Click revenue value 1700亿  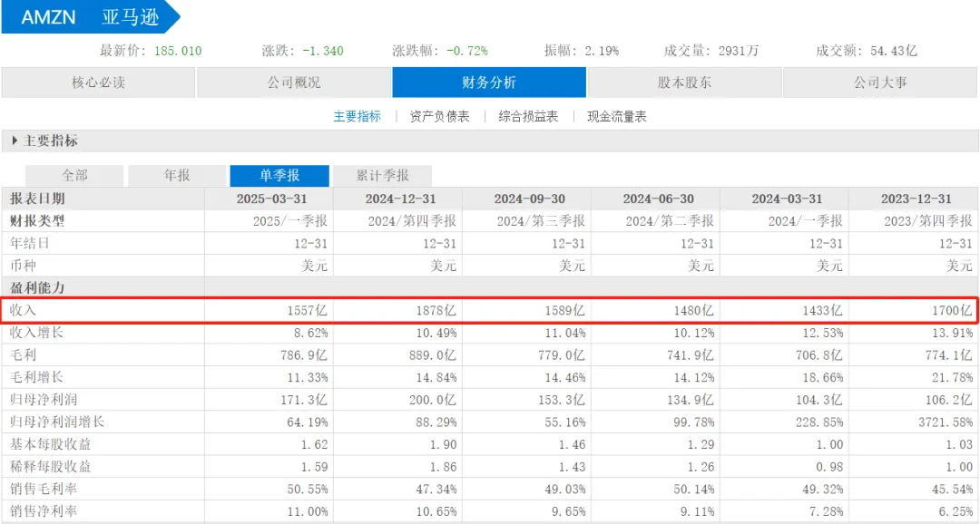pyautogui.click(x=952, y=310)
